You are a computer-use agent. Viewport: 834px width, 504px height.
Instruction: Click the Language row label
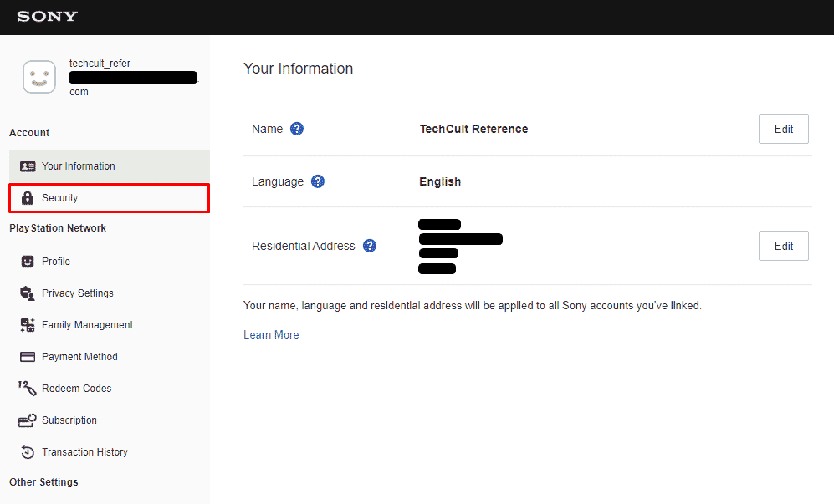278,182
